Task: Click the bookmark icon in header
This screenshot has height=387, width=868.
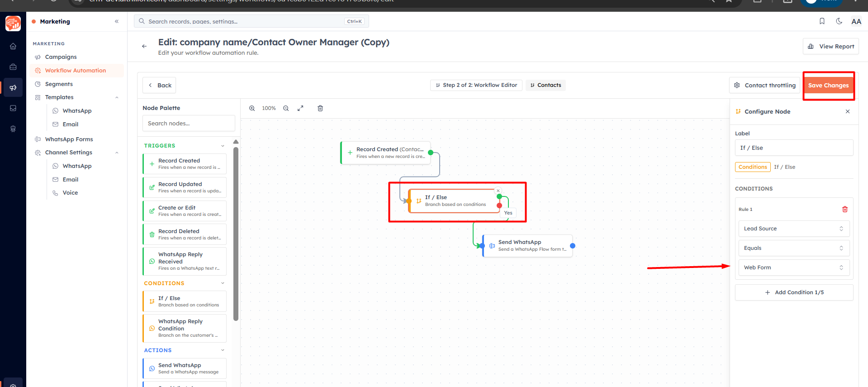Action: pyautogui.click(x=822, y=21)
